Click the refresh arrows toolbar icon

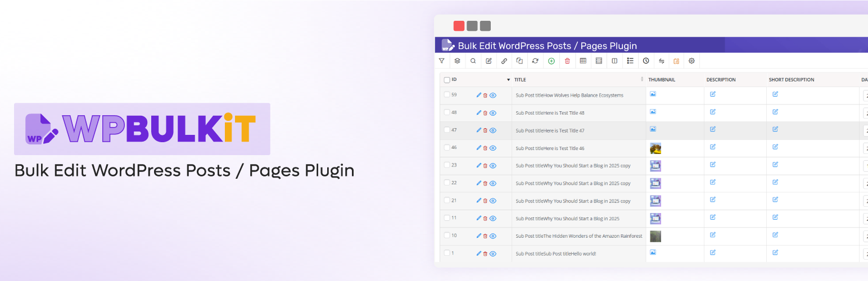pos(535,61)
